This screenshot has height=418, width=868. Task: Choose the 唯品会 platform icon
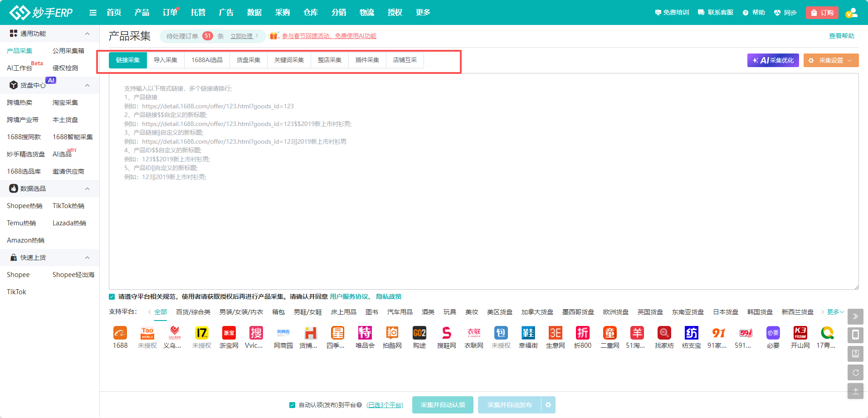(x=365, y=333)
